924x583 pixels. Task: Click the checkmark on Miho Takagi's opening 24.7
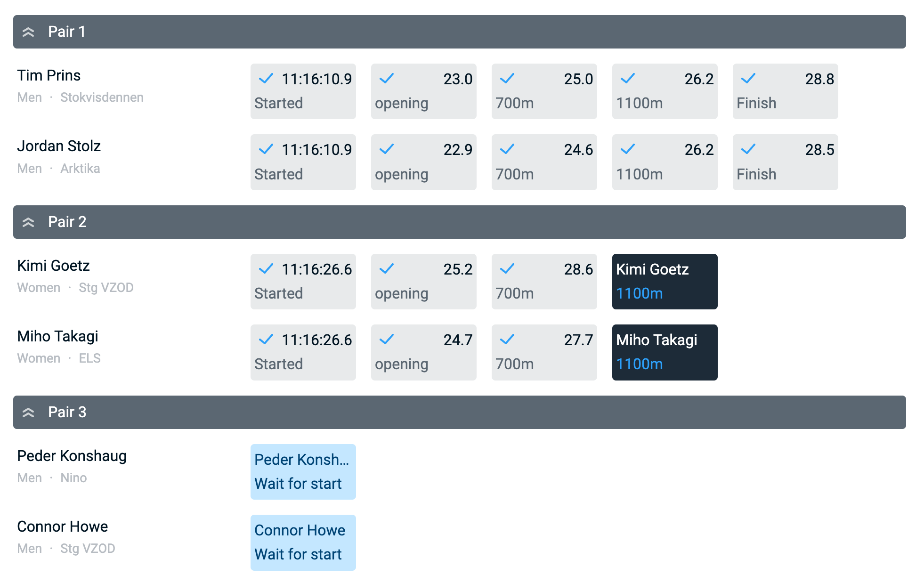387,340
